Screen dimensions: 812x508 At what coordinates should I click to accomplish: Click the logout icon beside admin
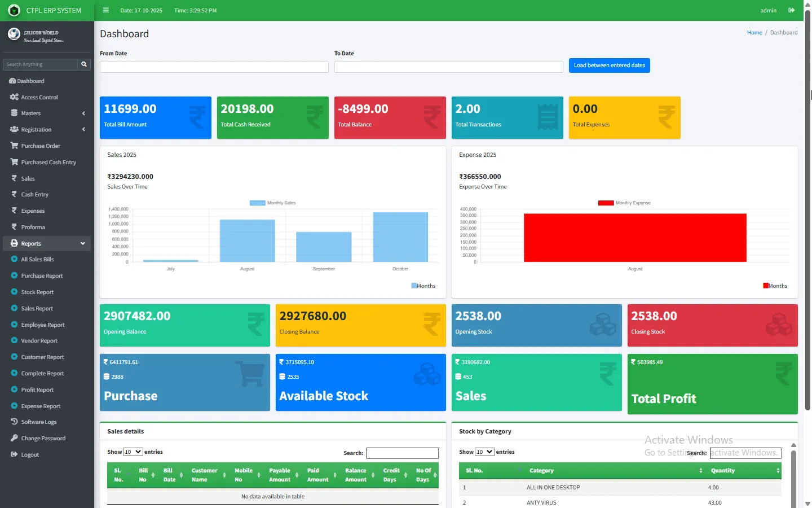791,10
